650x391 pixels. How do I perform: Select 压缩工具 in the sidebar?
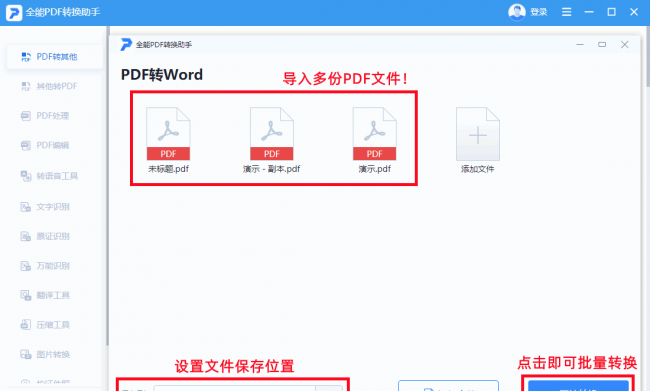click(45, 325)
